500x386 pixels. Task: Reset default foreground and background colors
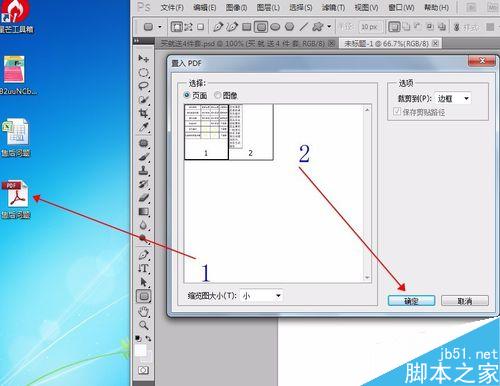(138, 338)
